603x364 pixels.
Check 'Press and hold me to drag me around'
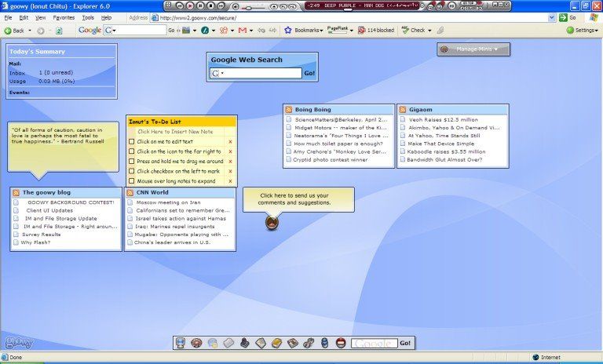[132, 162]
